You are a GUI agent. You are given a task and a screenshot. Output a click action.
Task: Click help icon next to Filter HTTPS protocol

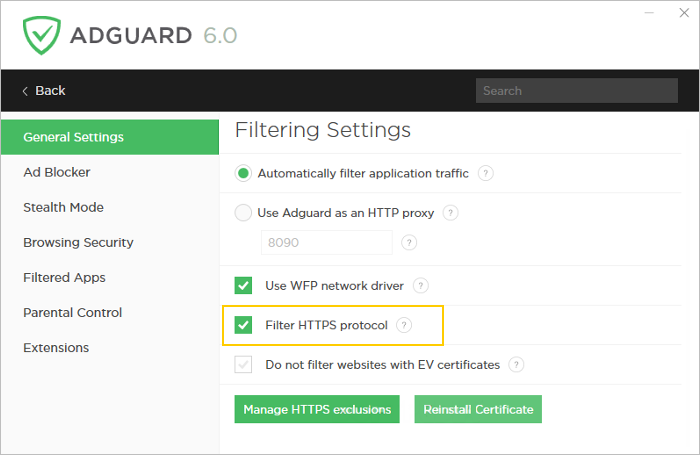click(403, 325)
